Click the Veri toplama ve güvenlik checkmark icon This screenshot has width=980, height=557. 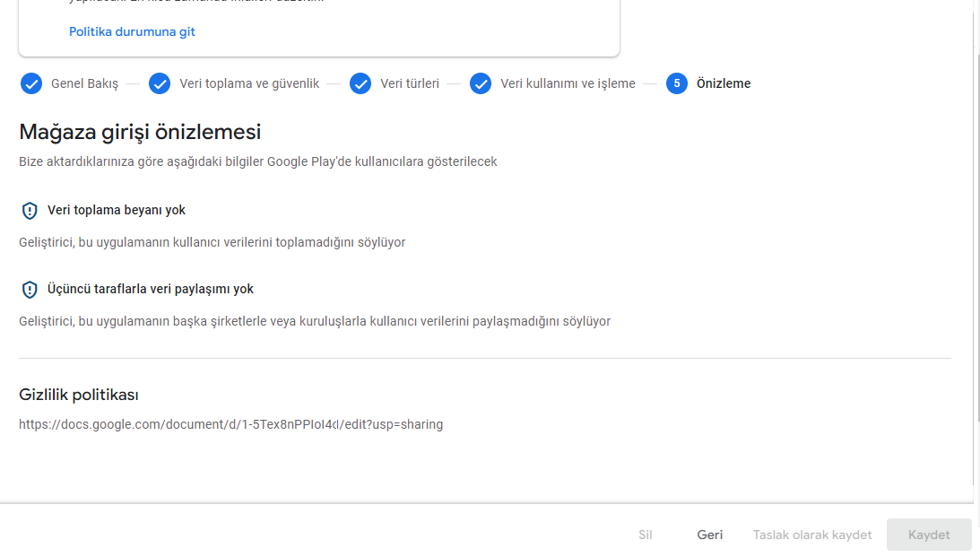point(160,83)
